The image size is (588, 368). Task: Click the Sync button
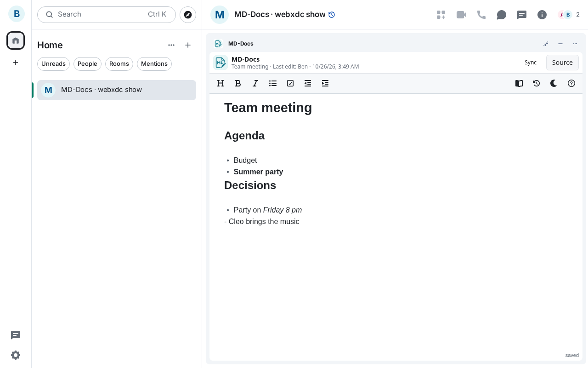point(531,63)
